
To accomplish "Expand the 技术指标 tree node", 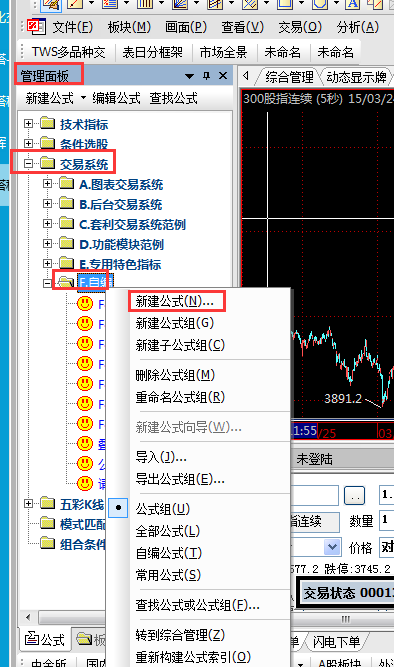I will point(29,123).
